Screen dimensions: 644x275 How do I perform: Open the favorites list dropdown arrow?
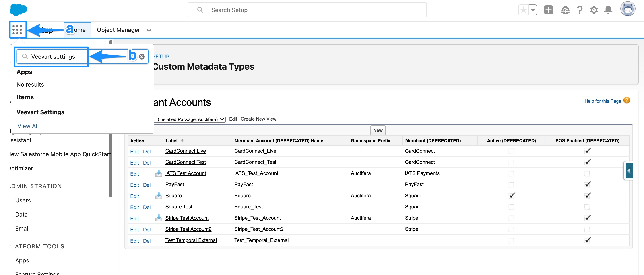[x=533, y=10]
